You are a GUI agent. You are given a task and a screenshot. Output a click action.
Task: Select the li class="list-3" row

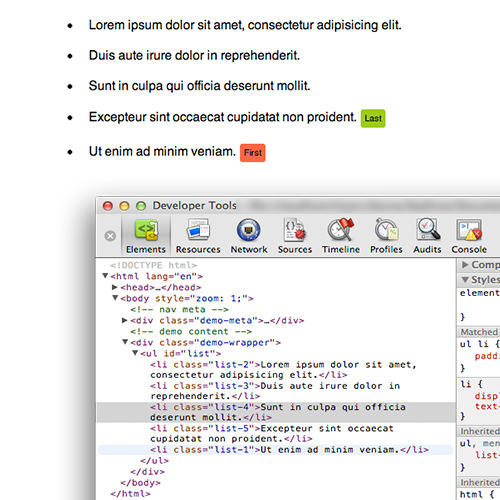(275, 391)
